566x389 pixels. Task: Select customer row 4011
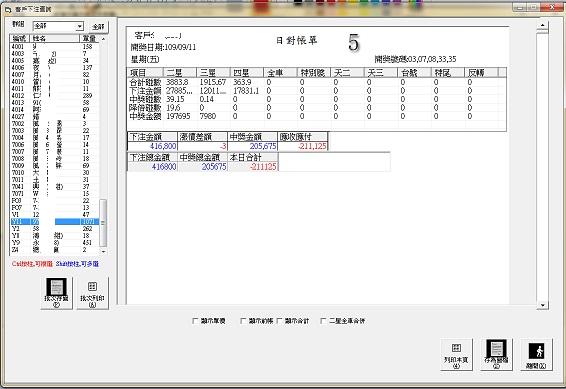(54, 88)
